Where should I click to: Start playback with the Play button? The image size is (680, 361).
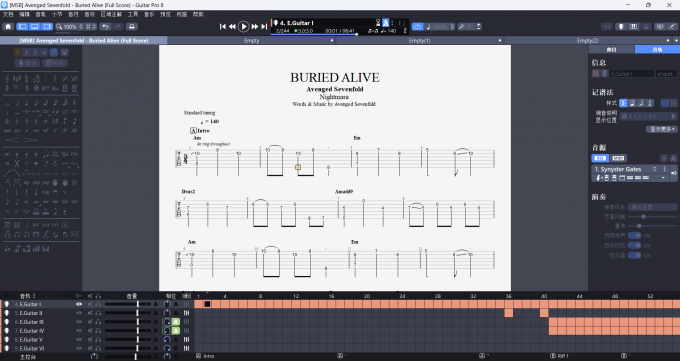(243, 26)
